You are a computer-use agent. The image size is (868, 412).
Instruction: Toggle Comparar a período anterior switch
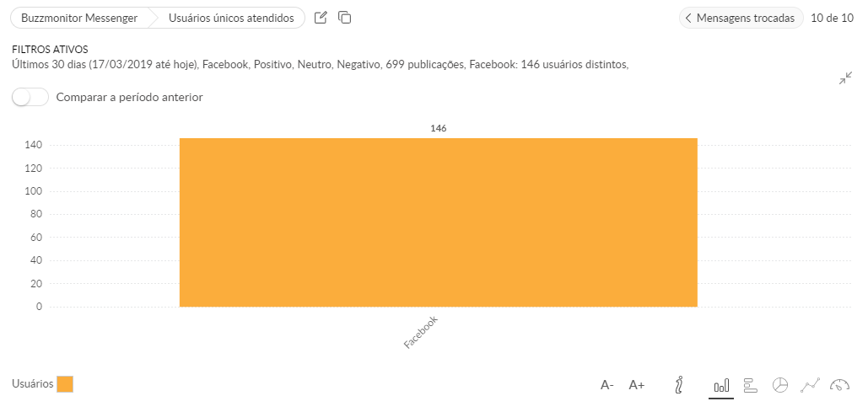coord(30,97)
